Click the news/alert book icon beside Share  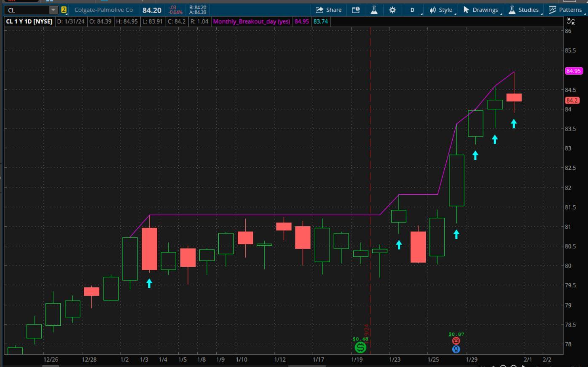pyautogui.click(x=356, y=10)
